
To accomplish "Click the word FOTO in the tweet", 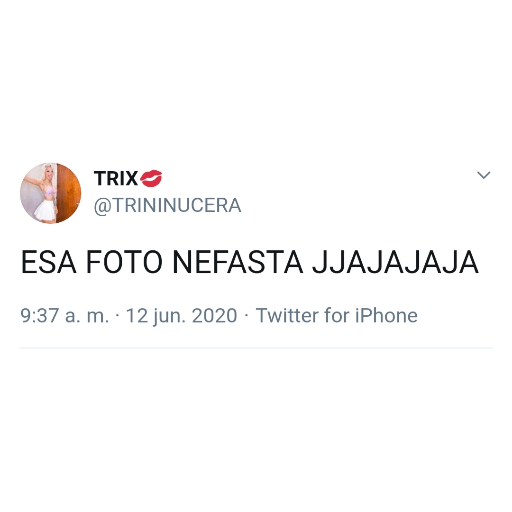I will click(125, 262).
